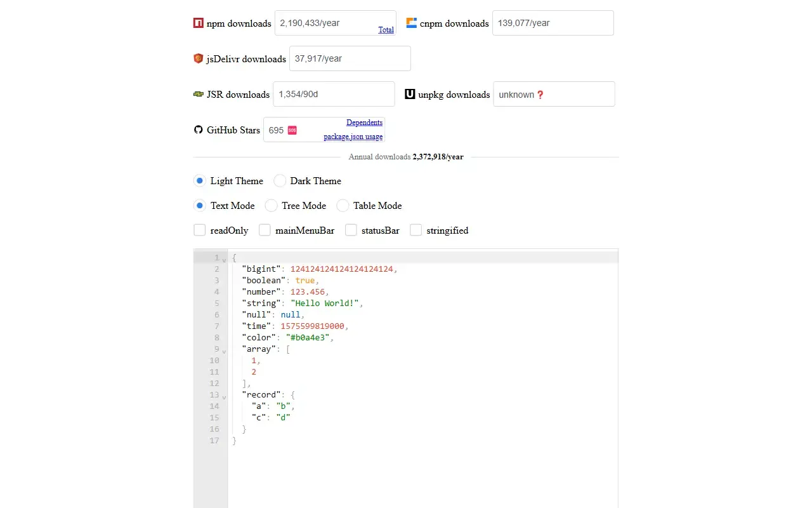Click the "c": "d" entry in record
Screen dimensions: 812x508
click(x=271, y=418)
